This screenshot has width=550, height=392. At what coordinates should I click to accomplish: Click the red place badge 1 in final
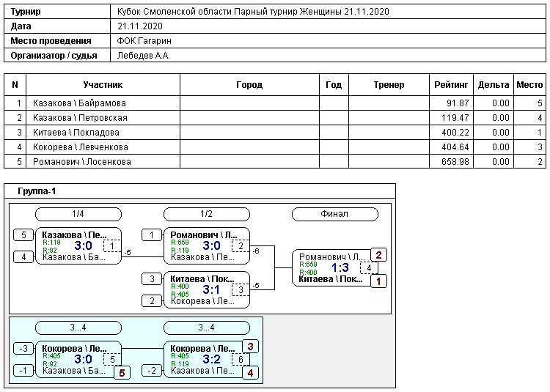[x=378, y=281]
